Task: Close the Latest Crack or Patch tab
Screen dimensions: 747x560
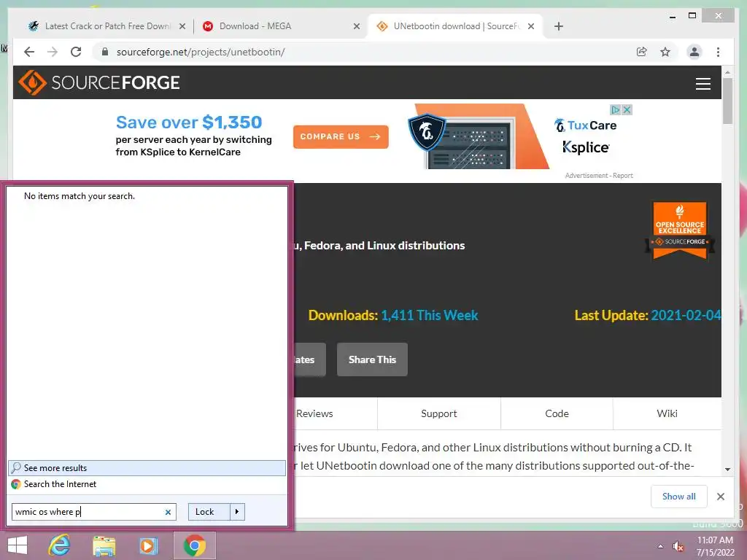Action: [182, 26]
